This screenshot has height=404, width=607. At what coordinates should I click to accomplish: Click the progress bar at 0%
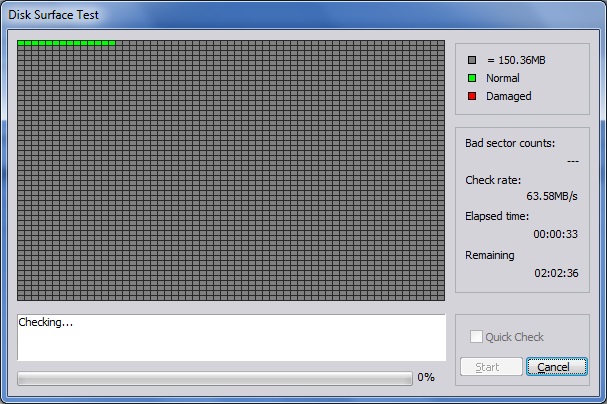click(215, 378)
